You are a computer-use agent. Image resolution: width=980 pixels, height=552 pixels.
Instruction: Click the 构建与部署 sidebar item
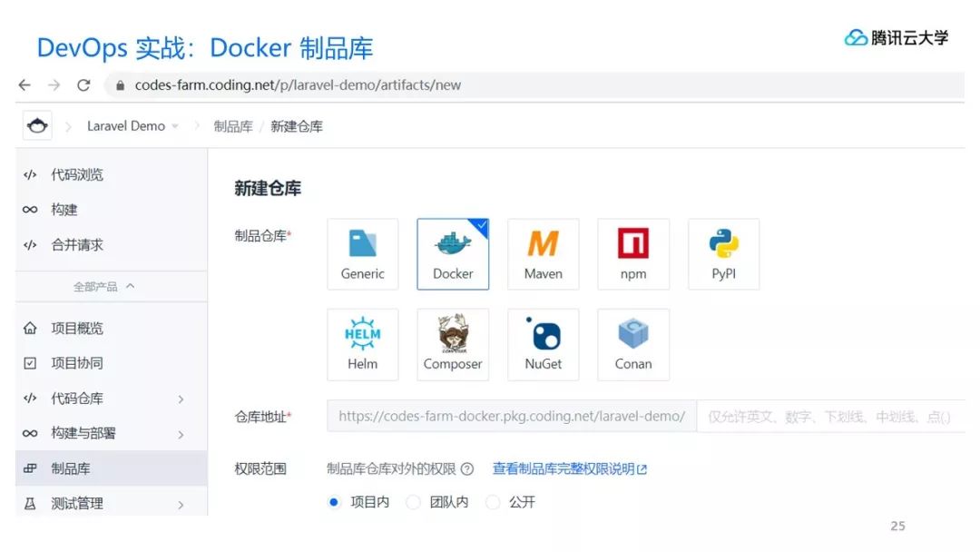point(112,433)
